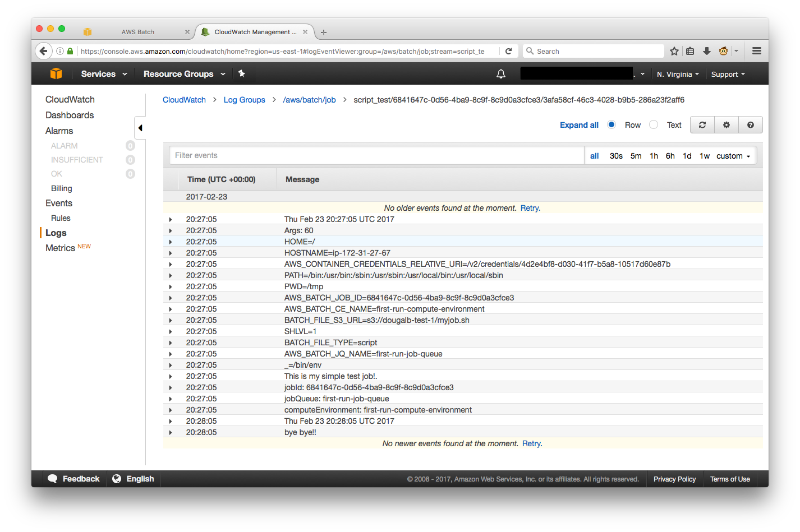Open the help question mark
The image size is (800, 532).
click(751, 125)
